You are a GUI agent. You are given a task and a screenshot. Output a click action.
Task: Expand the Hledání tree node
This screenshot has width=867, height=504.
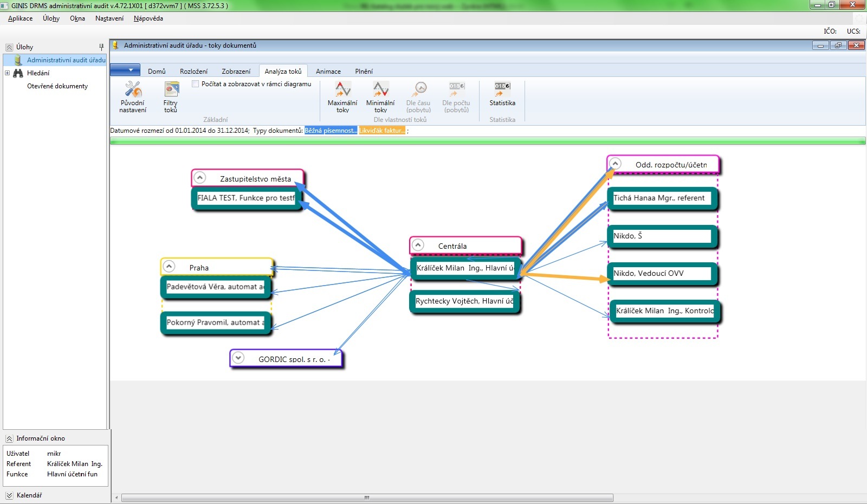pyautogui.click(x=7, y=73)
